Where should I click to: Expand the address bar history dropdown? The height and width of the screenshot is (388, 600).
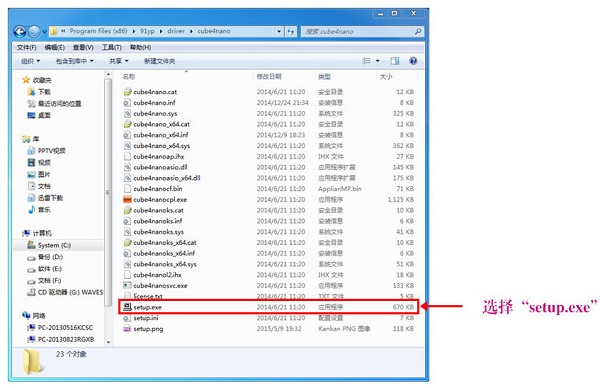click(279, 31)
